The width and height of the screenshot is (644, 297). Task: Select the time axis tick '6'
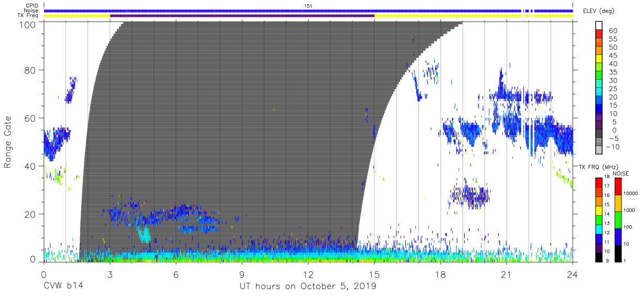pyautogui.click(x=176, y=274)
